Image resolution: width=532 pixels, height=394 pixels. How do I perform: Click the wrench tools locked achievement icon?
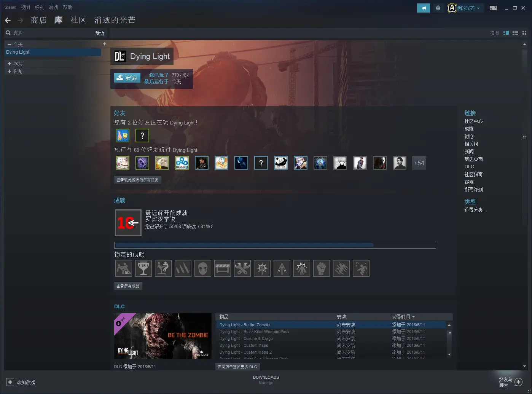242,268
